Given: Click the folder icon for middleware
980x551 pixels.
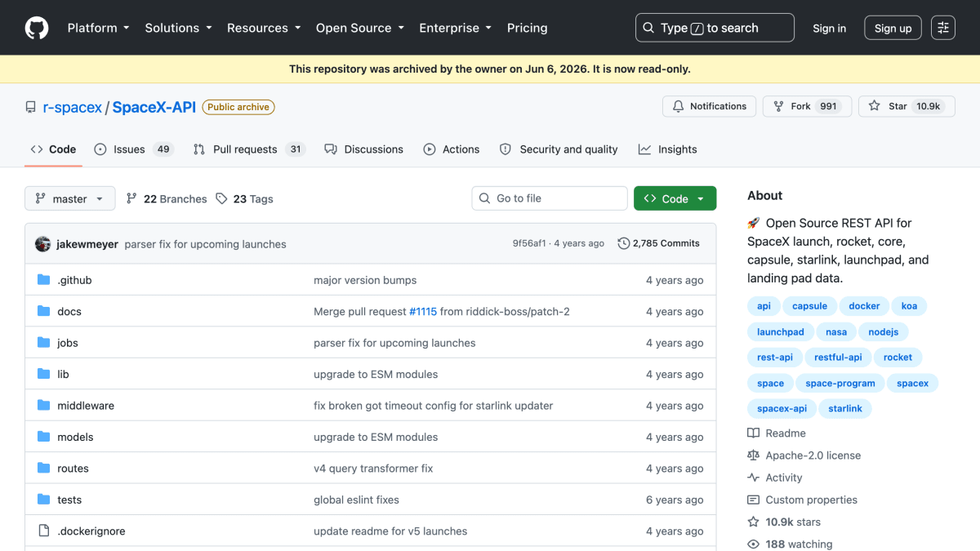Looking at the screenshot, I should tap(44, 406).
